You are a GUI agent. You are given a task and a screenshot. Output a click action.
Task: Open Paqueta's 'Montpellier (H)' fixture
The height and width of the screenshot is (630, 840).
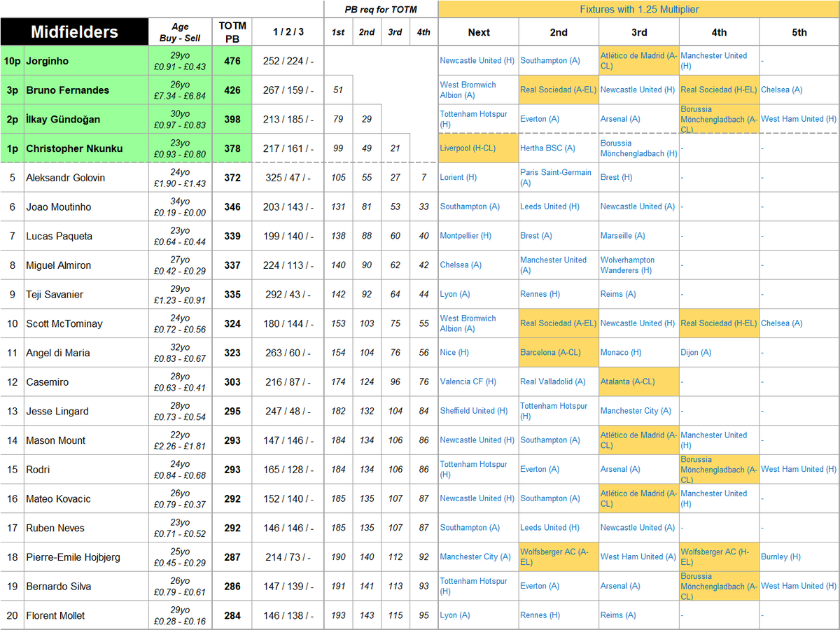[x=466, y=236]
